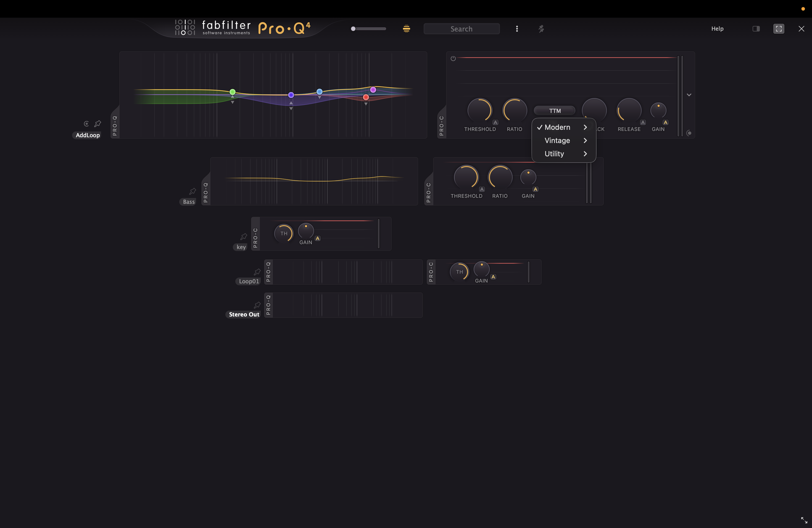Click the TTM style dropdown button

(x=555, y=111)
